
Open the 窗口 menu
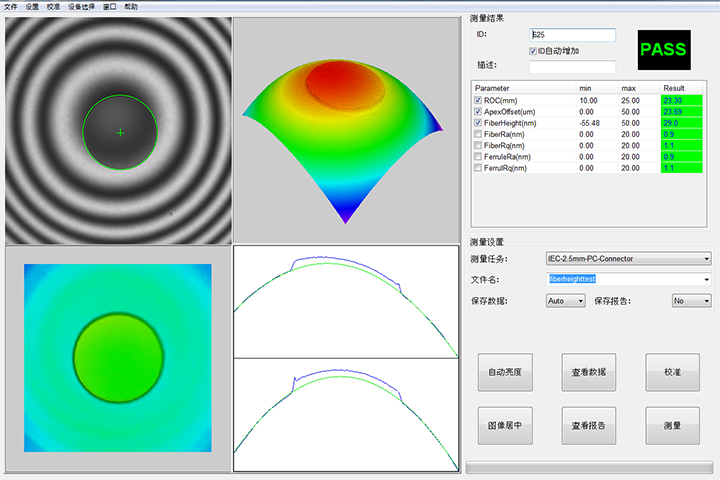pos(109,6)
